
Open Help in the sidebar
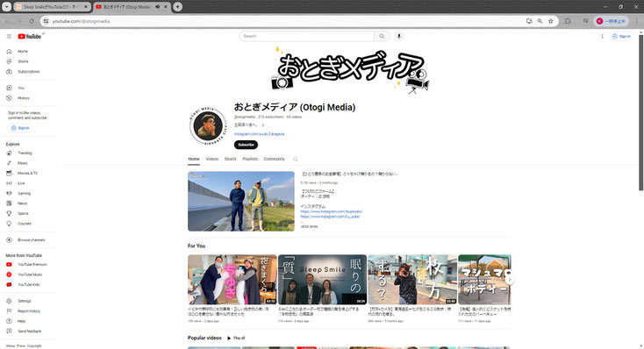coord(21,322)
